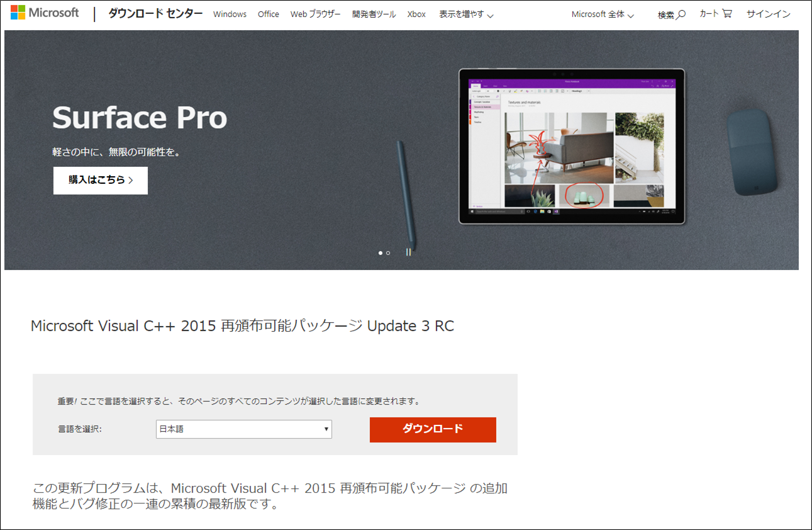Click the サインイン link
The height and width of the screenshot is (530, 812).
coord(769,14)
